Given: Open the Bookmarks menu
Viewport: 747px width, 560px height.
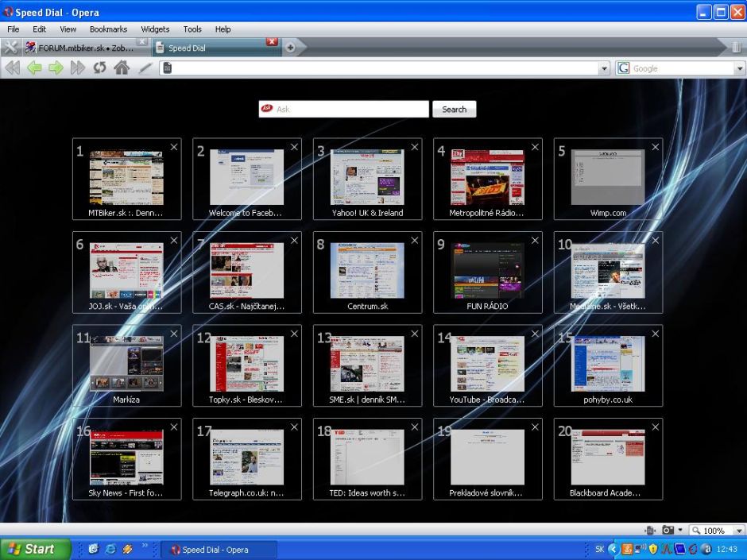Looking at the screenshot, I should click(x=108, y=29).
